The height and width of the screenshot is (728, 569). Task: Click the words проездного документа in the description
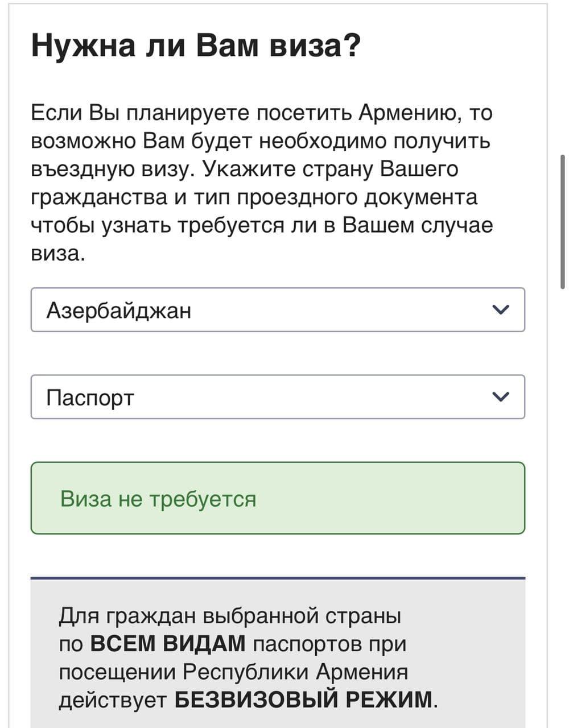[357, 197]
